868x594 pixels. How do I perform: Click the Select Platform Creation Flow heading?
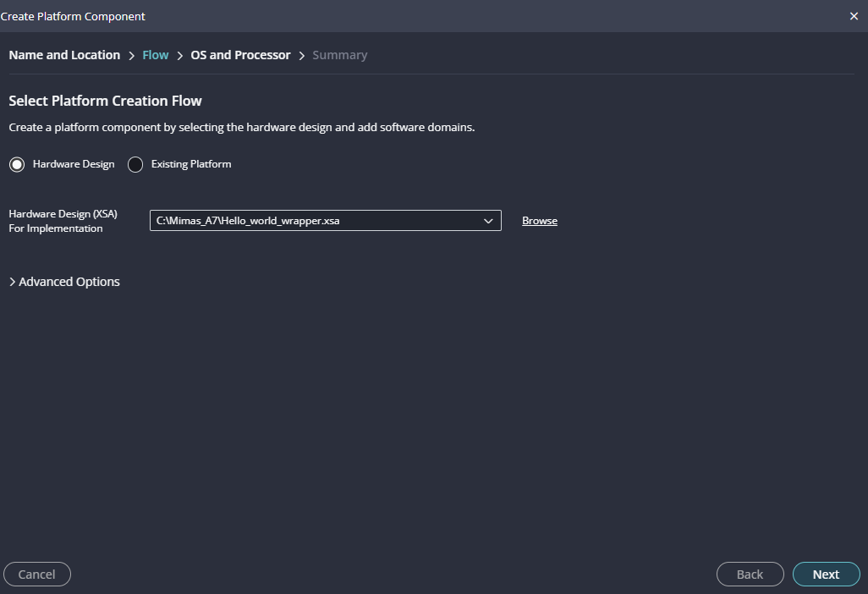coord(105,101)
